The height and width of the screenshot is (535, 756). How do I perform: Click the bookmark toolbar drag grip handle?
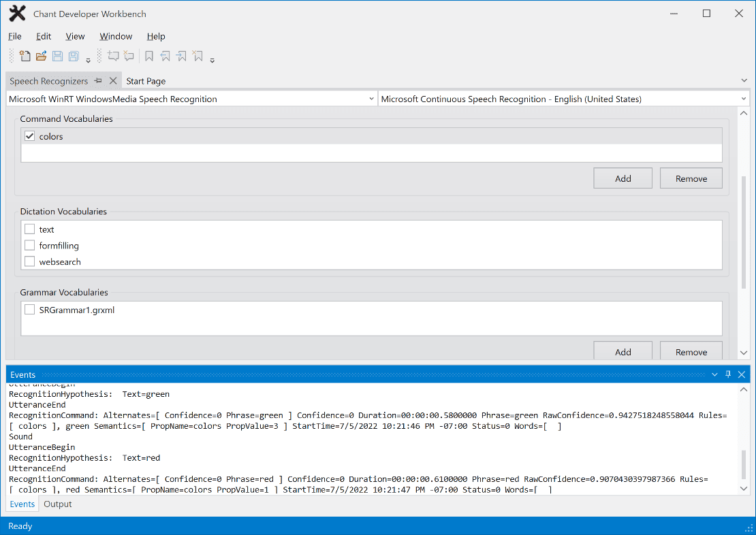click(99, 56)
